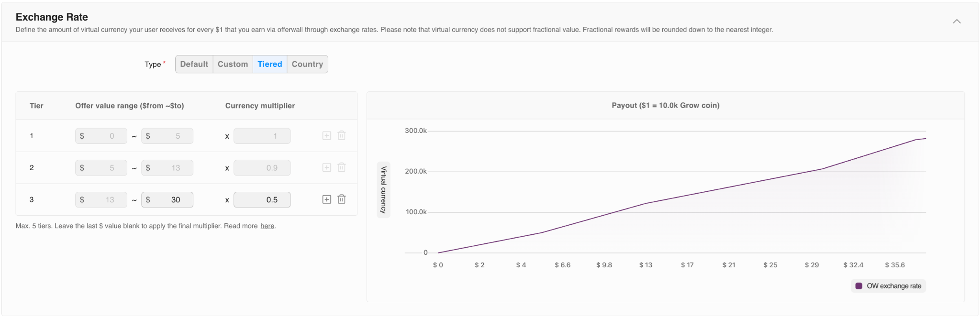Click the add tier icon in tier 1
Viewport: 980px width, 318px height.
(327, 136)
